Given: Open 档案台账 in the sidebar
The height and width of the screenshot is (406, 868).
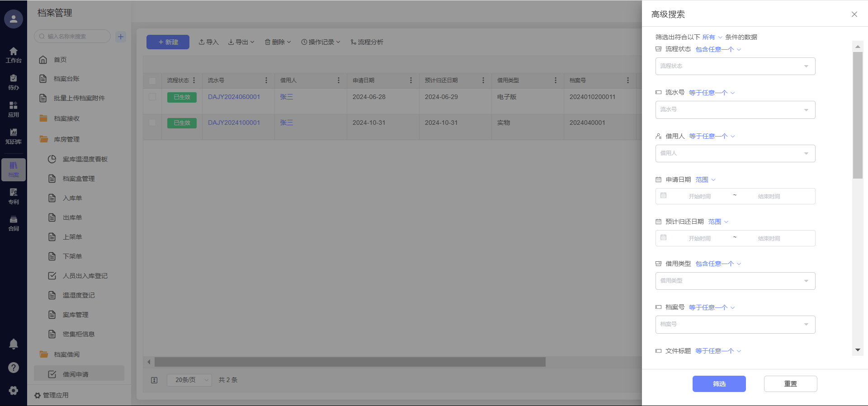Looking at the screenshot, I should tap(66, 79).
